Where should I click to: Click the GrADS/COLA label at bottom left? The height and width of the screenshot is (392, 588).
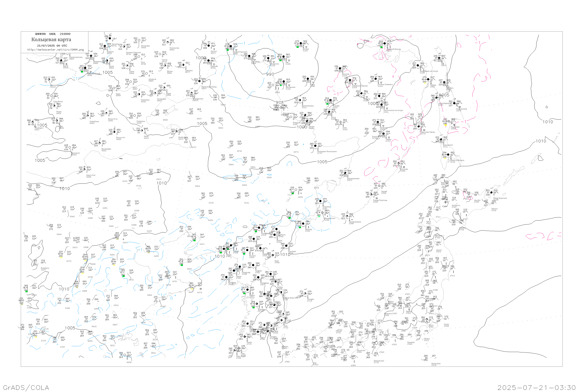tap(26, 387)
